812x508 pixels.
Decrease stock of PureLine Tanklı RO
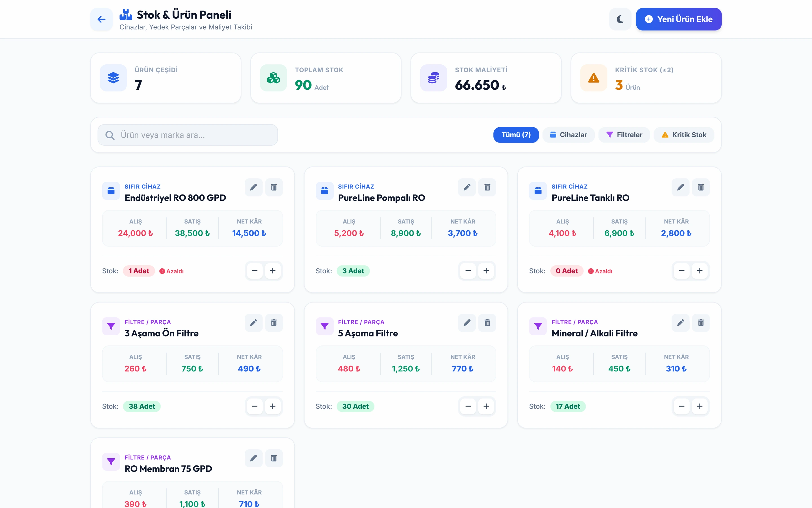tap(681, 271)
